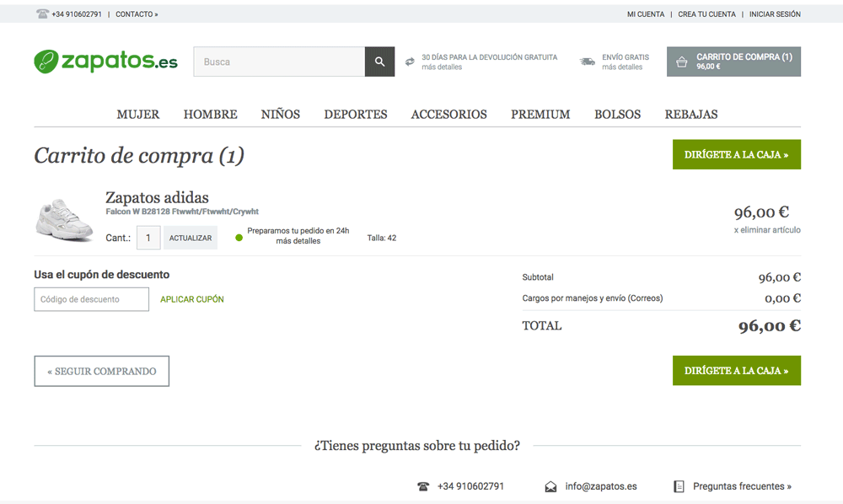Open the BOLSOS menu
The height and width of the screenshot is (504, 843).
coord(617,115)
